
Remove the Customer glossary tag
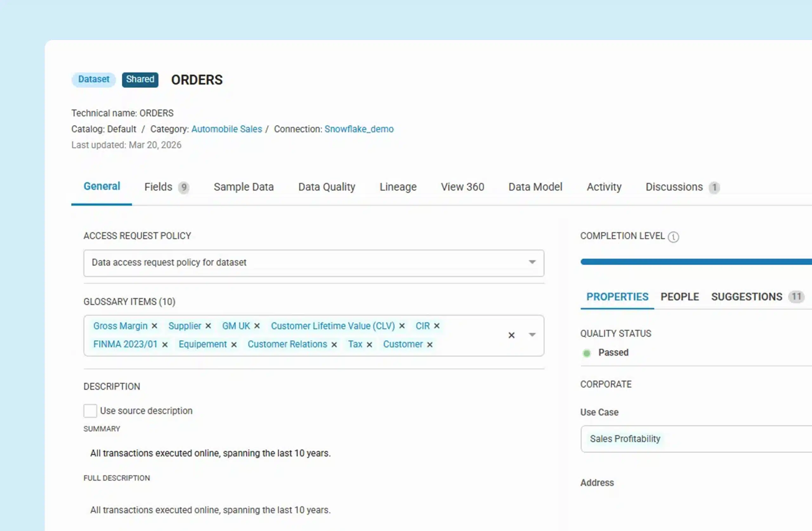tap(430, 345)
